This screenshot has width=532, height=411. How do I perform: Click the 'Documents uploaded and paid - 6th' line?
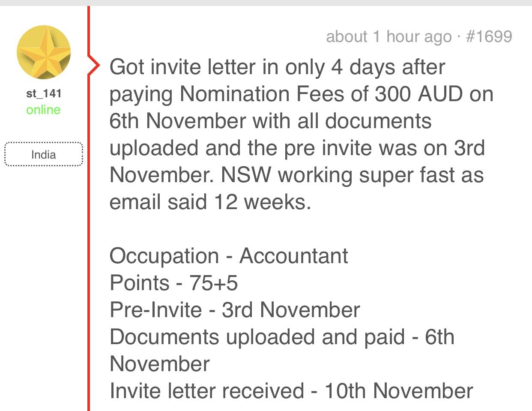coord(281,337)
